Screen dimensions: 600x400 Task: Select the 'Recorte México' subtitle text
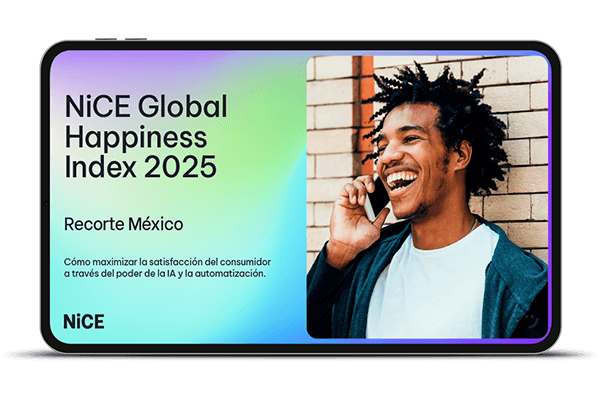[x=124, y=224]
